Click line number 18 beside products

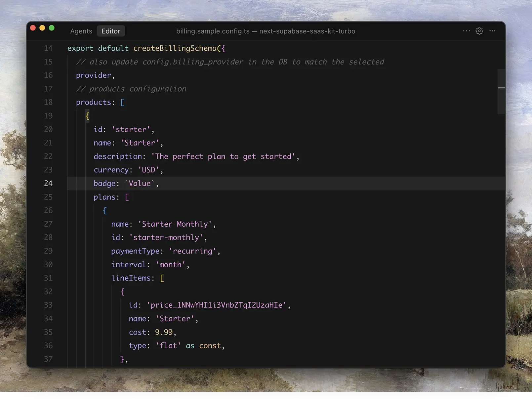[48, 103]
